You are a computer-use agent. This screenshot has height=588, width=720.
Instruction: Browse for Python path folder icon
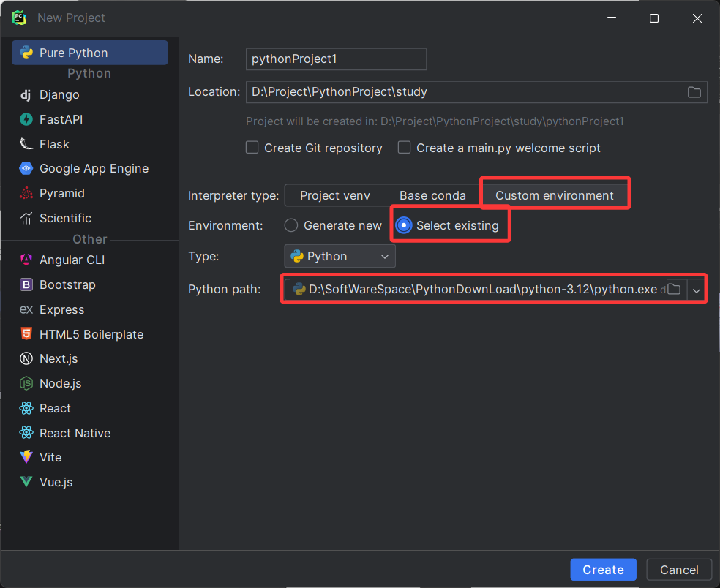[674, 289]
